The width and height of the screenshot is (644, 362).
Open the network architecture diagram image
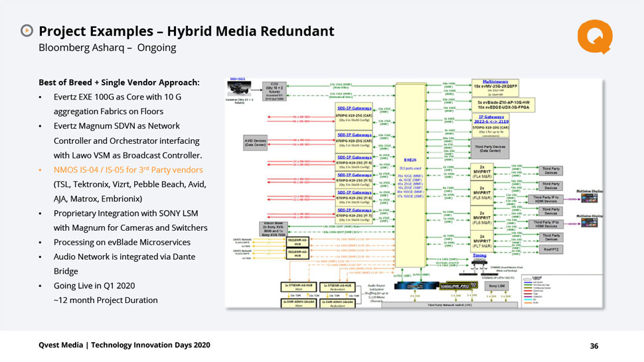pos(414,193)
